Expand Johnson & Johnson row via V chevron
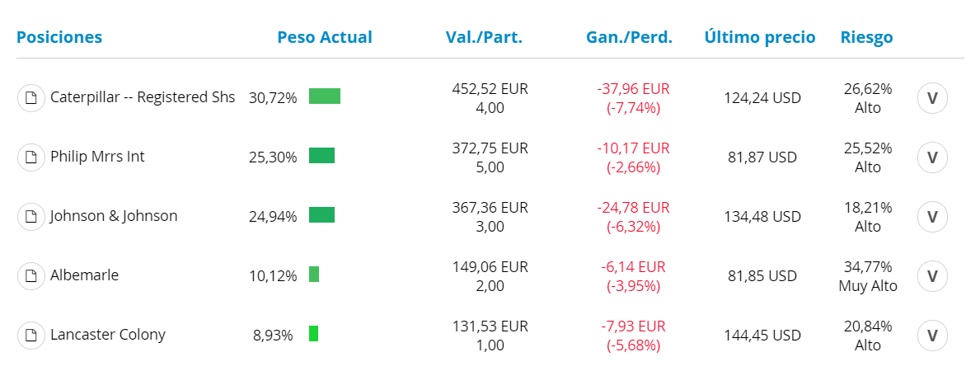This screenshot has width=980, height=371. pos(932,217)
